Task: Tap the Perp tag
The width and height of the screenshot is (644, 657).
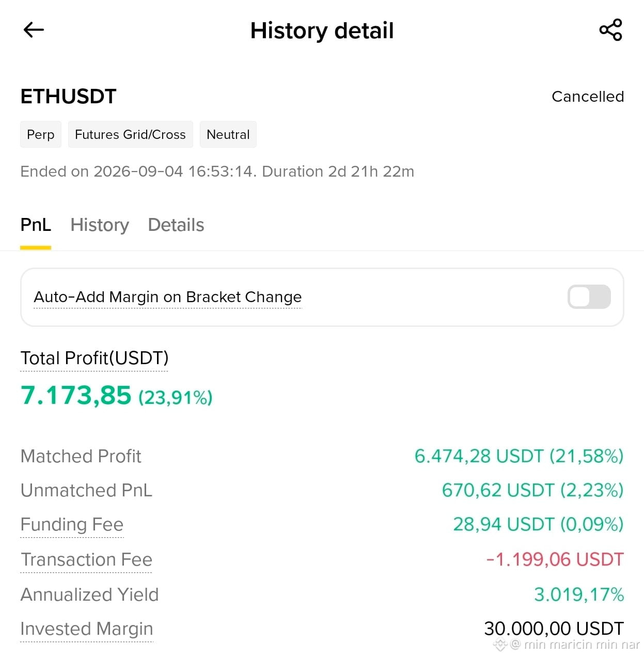Action: pyautogui.click(x=41, y=134)
